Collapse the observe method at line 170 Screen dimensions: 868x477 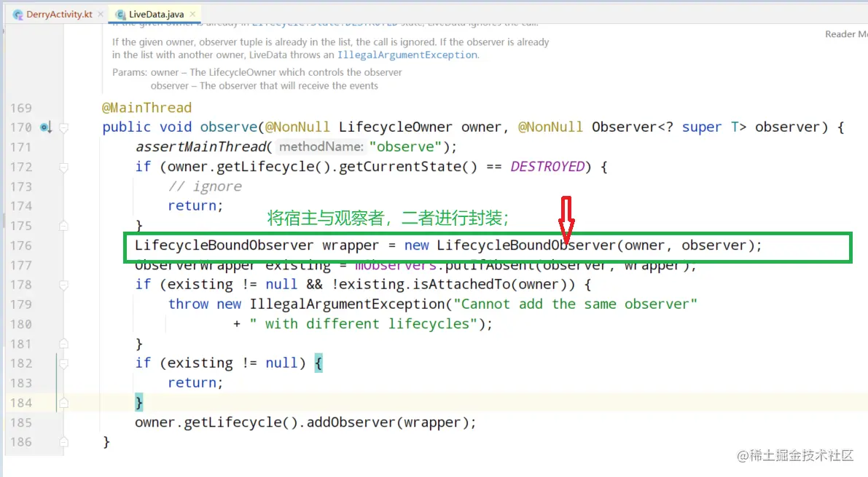pos(63,128)
